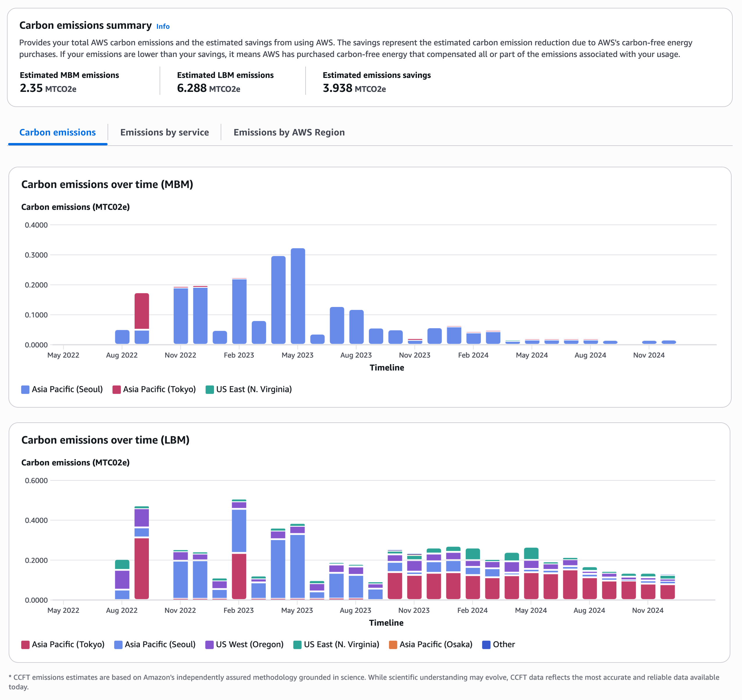Click the Aug 2022 green bar segment in LBM chart
This screenshot has height=700, width=742.
click(122, 564)
